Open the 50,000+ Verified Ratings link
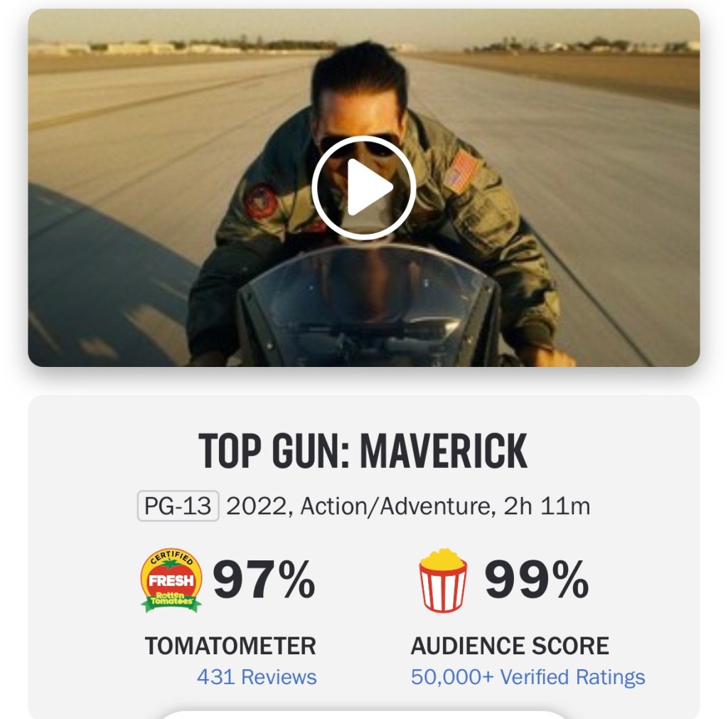This screenshot has width=728, height=719. [x=528, y=677]
